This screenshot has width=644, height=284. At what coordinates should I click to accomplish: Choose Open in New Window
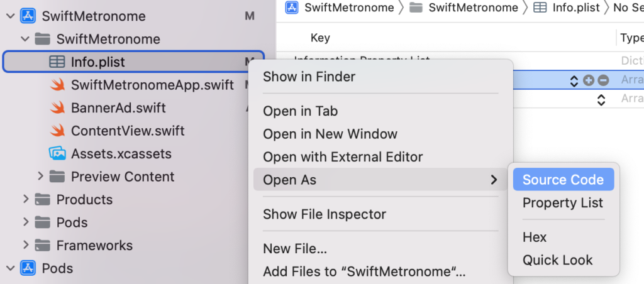click(x=330, y=134)
